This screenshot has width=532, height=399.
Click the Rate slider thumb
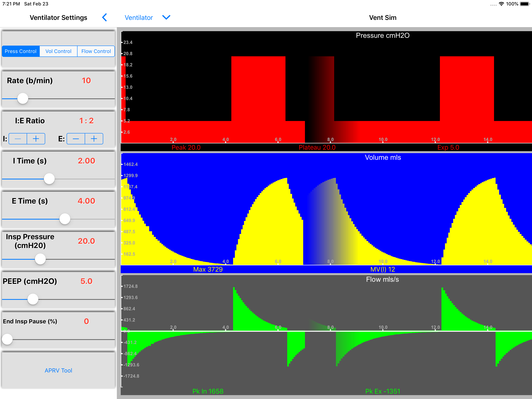[x=23, y=99]
